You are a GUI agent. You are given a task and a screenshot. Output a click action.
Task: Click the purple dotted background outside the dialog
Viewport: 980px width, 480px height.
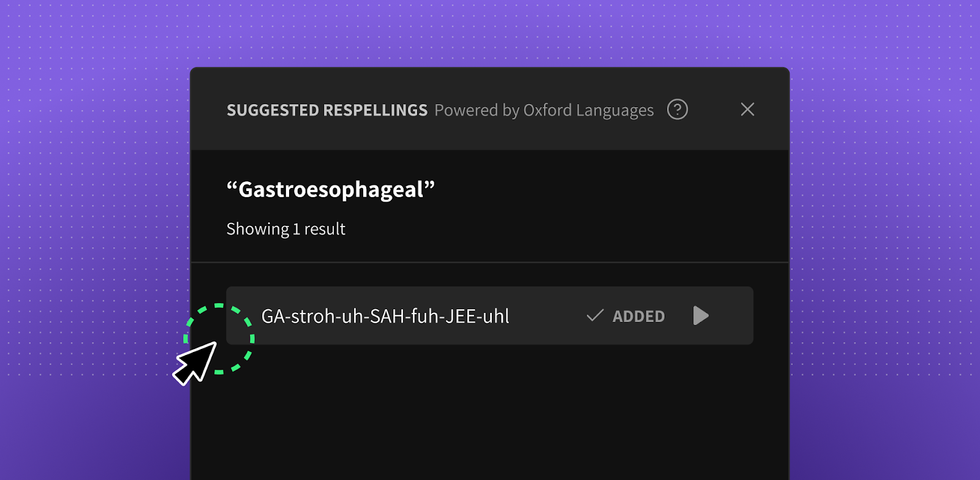click(x=92, y=184)
